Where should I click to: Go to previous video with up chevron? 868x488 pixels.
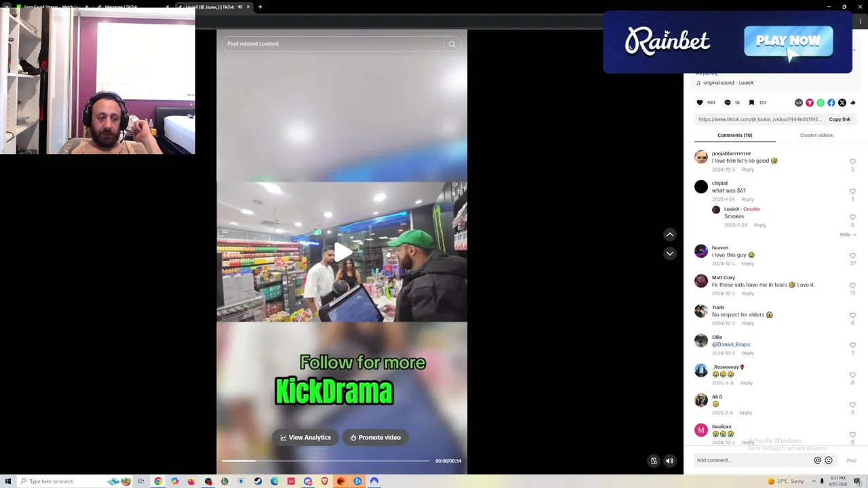point(670,235)
